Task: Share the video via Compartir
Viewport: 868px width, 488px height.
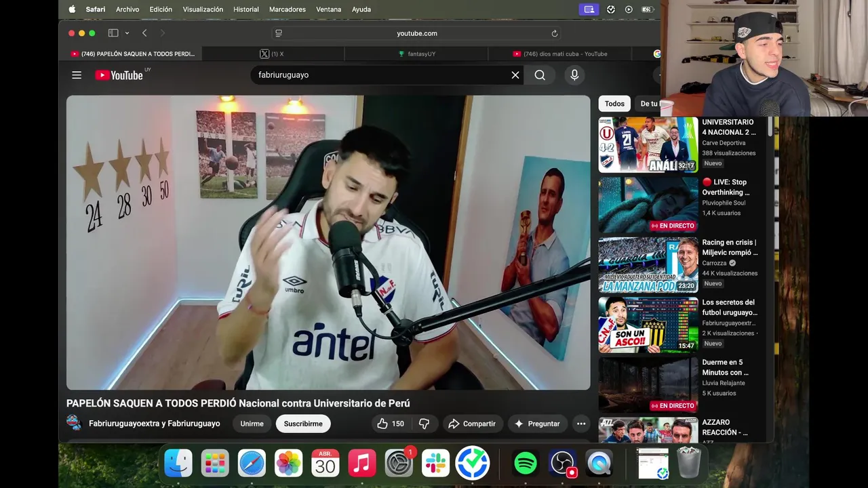Action: coord(473,424)
